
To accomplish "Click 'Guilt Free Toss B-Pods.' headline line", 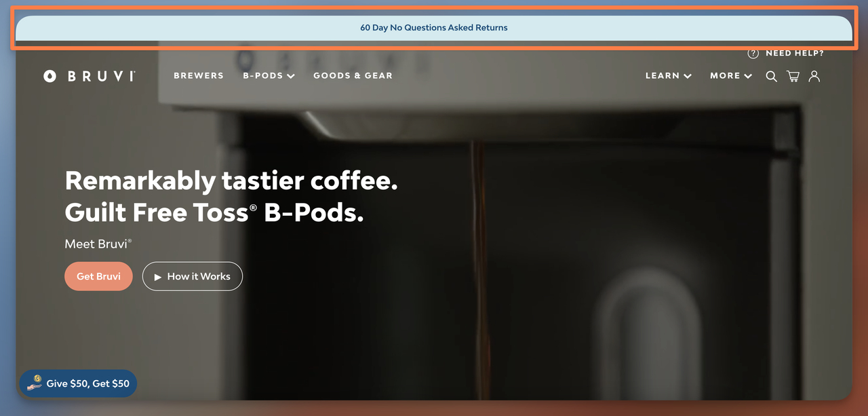I will [x=214, y=213].
